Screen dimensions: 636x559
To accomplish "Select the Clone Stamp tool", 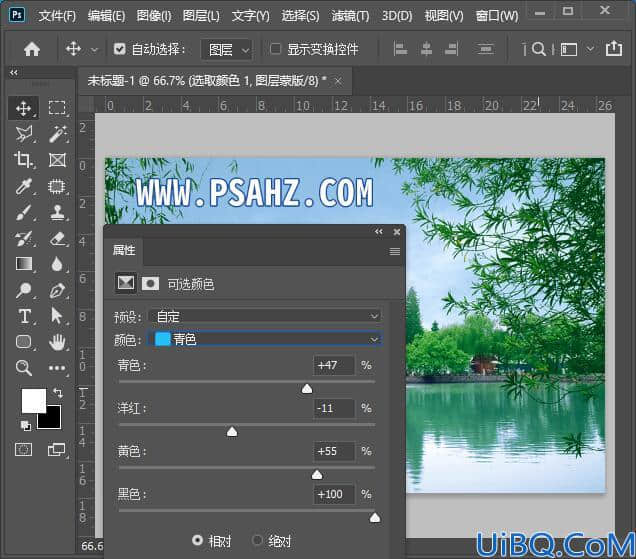I will point(57,212).
